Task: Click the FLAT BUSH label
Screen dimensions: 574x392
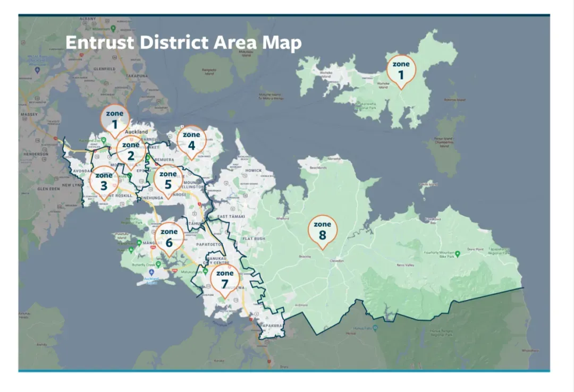Action: 254,238
